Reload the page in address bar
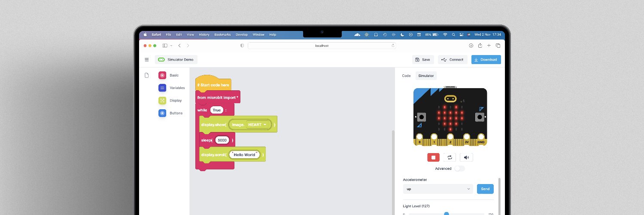This screenshot has width=644, height=215. [392, 45]
